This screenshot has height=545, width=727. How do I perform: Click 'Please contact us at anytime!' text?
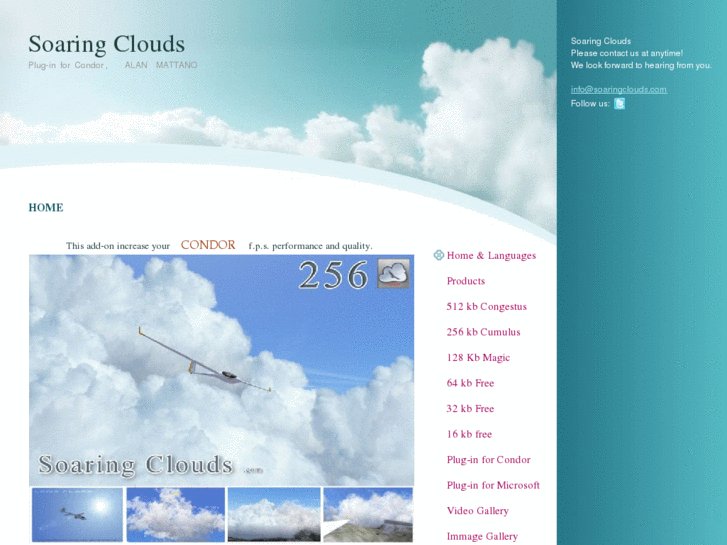coord(627,53)
